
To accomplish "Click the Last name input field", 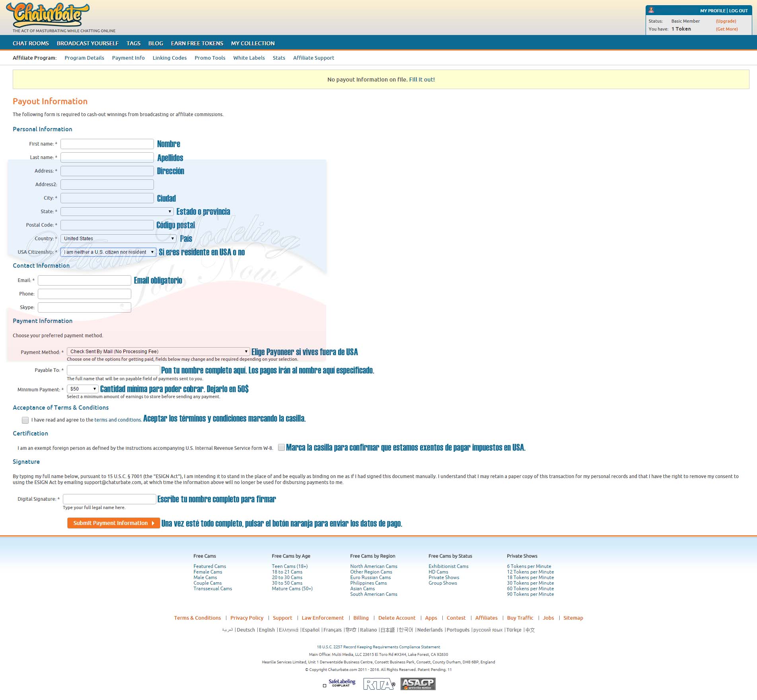I will 107,157.
